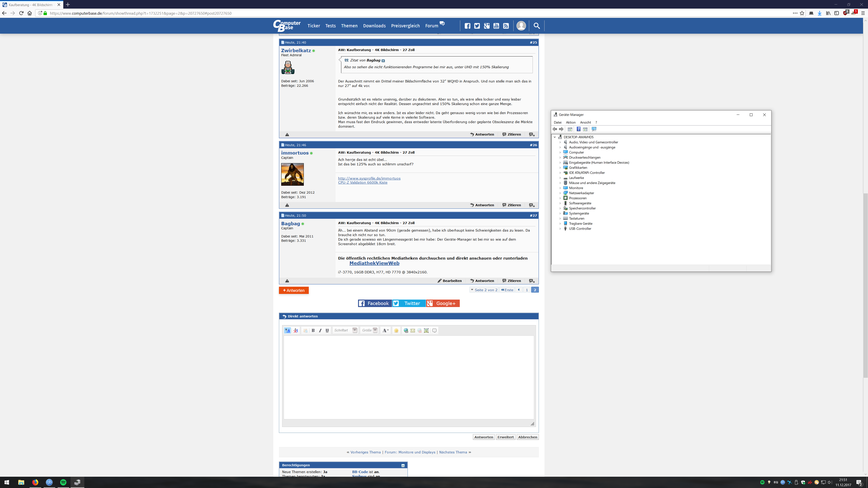Click the quote speech bubble icon
The width and height of the screenshot is (868, 488).
click(434, 330)
